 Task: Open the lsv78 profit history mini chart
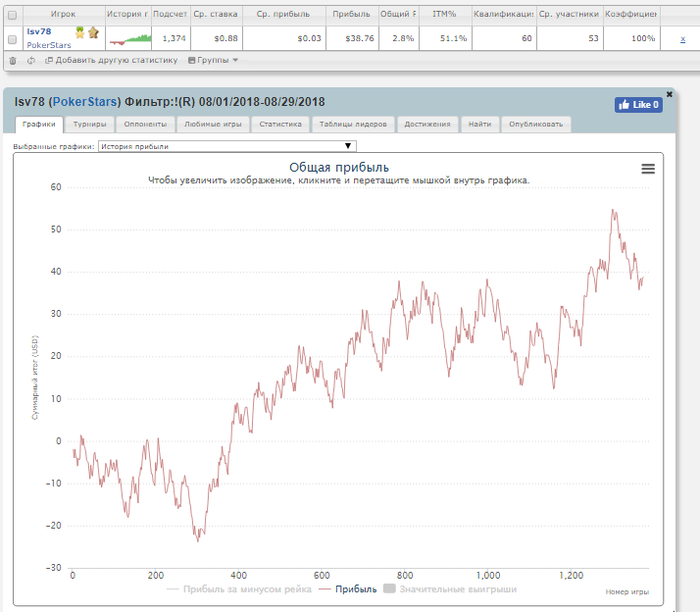tap(130, 39)
